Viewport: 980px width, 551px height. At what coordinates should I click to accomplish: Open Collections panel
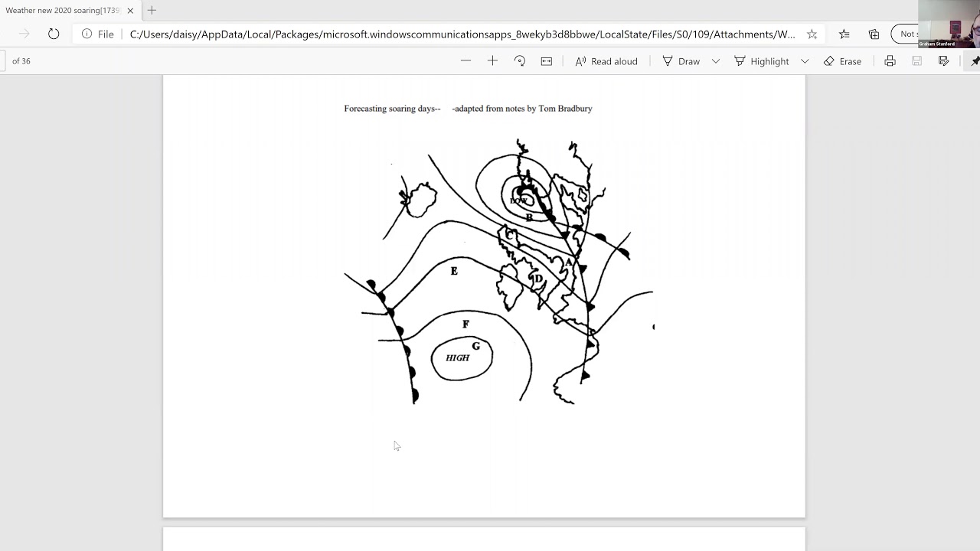874,34
